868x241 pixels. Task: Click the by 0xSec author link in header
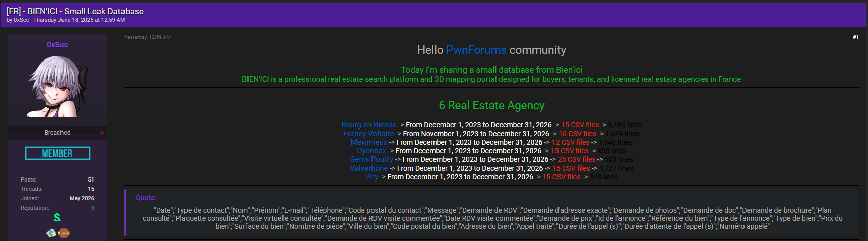coord(21,20)
